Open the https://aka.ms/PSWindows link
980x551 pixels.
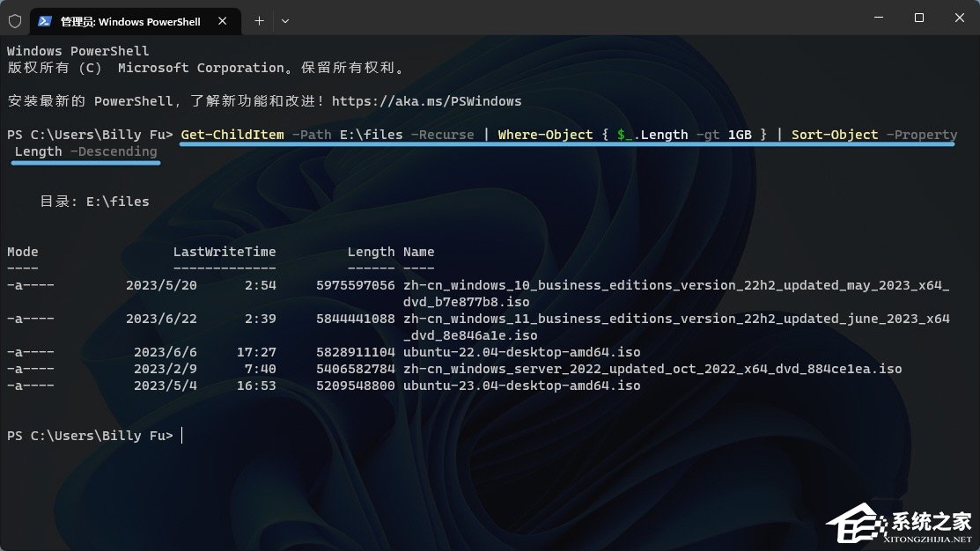(x=426, y=101)
